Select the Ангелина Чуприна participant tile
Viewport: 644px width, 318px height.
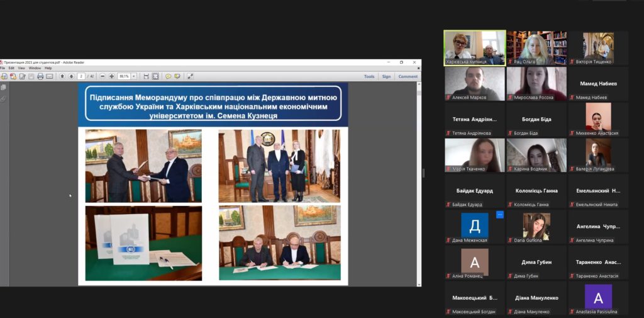(x=598, y=227)
